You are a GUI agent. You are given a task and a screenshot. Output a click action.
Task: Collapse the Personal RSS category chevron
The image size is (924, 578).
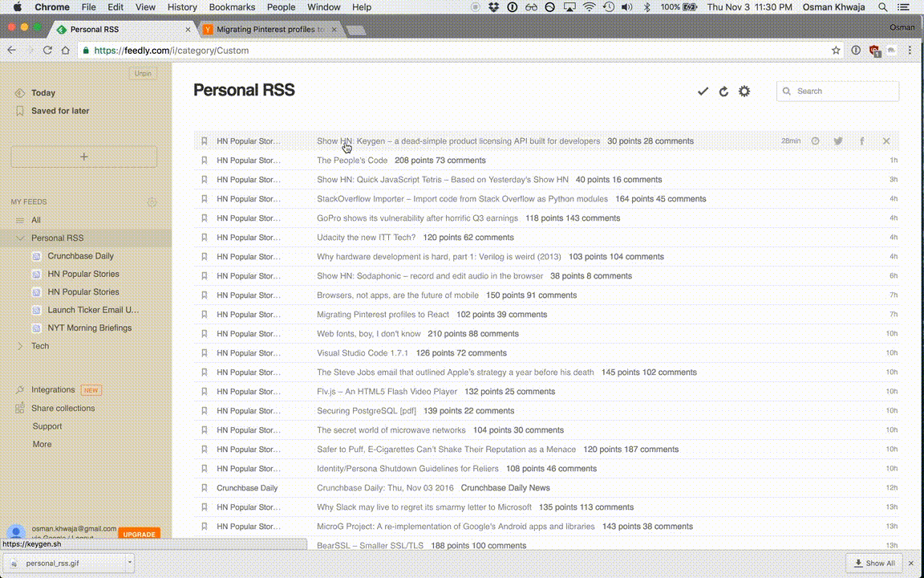(20, 238)
